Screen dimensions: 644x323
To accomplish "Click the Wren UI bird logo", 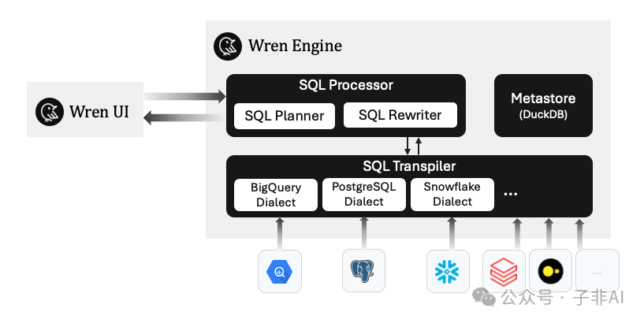I will click(x=50, y=111).
